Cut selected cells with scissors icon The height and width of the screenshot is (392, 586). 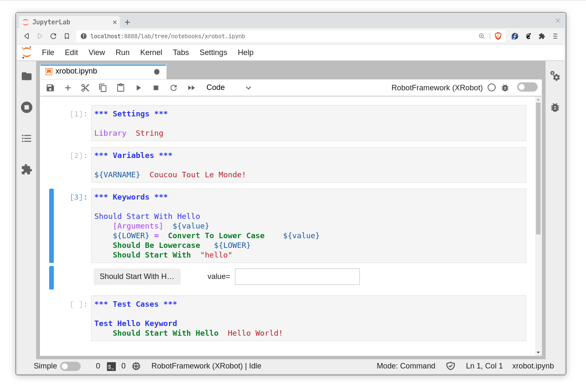click(85, 88)
